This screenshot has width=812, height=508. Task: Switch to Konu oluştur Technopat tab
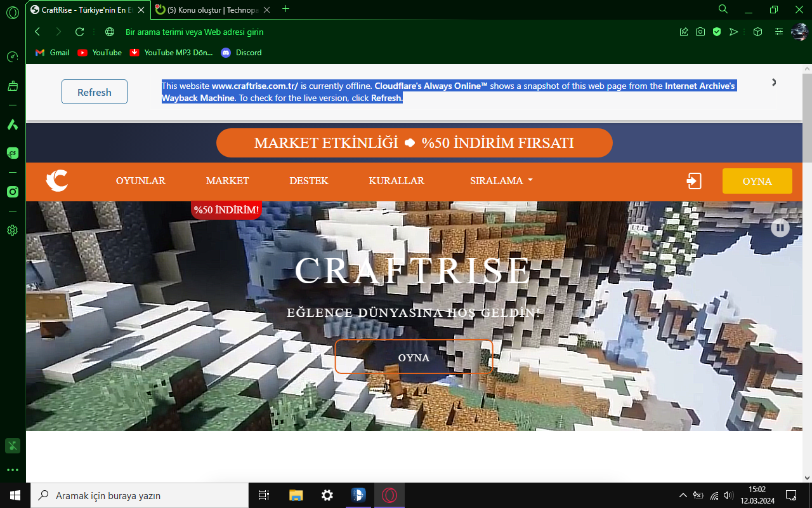point(213,10)
